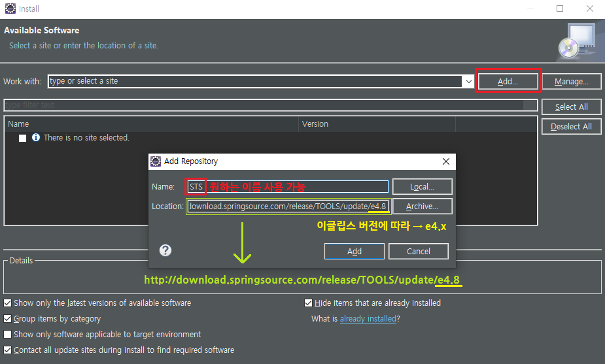The width and height of the screenshot is (605, 364).
Task: Close the Install window
Action: (589, 8)
